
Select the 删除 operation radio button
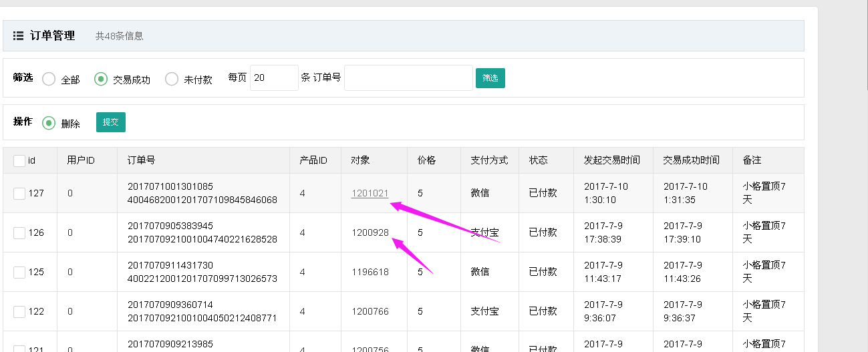coord(49,123)
